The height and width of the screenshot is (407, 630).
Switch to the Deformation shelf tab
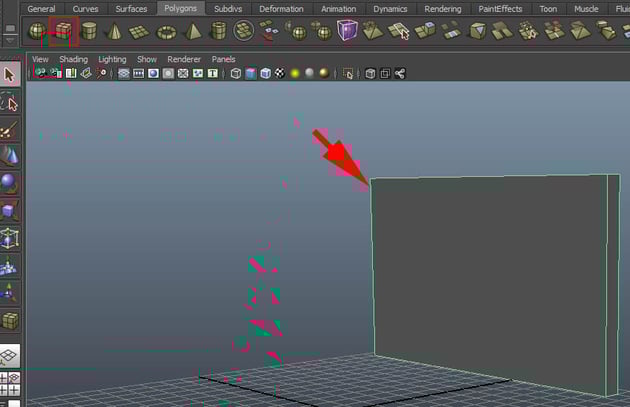[x=281, y=9]
